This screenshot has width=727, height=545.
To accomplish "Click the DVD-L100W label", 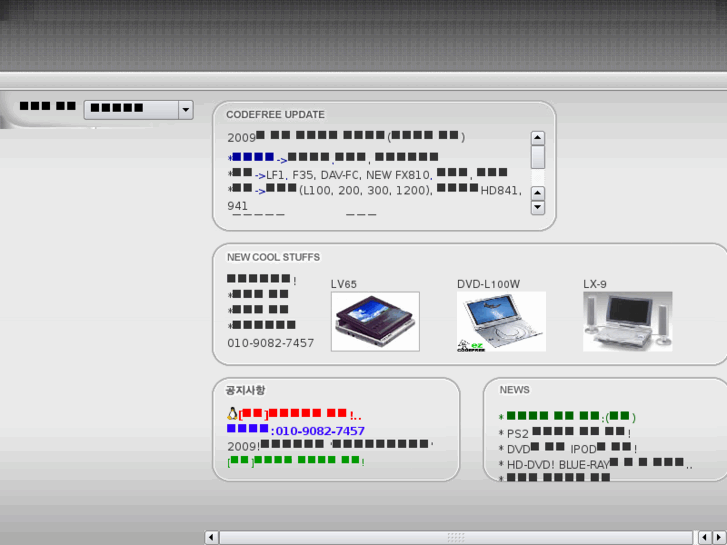I will [488, 284].
